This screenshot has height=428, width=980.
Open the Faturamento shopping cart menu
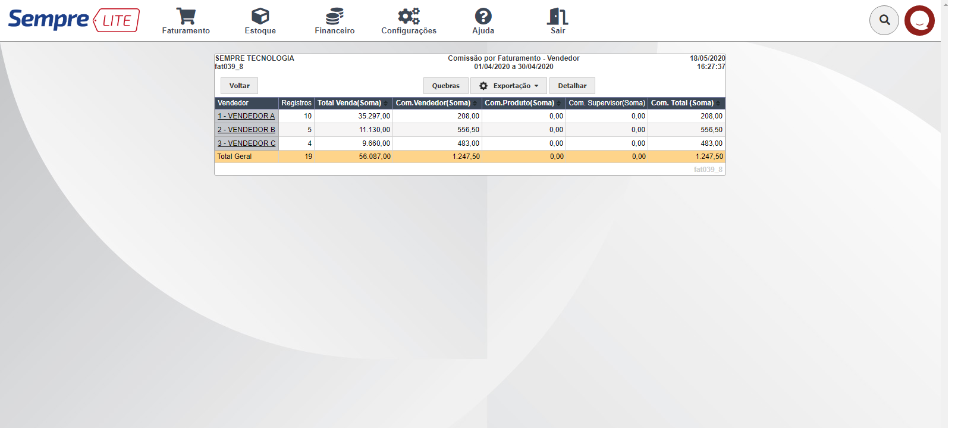tap(186, 21)
